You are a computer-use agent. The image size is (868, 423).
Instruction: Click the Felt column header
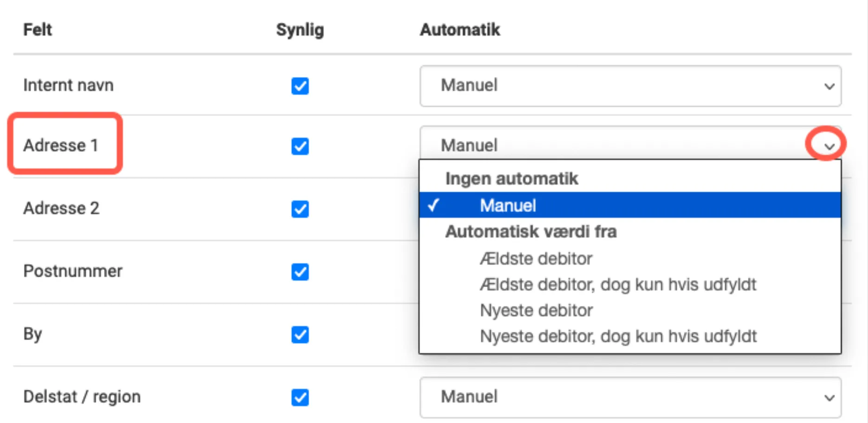pyautogui.click(x=37, y=30)
